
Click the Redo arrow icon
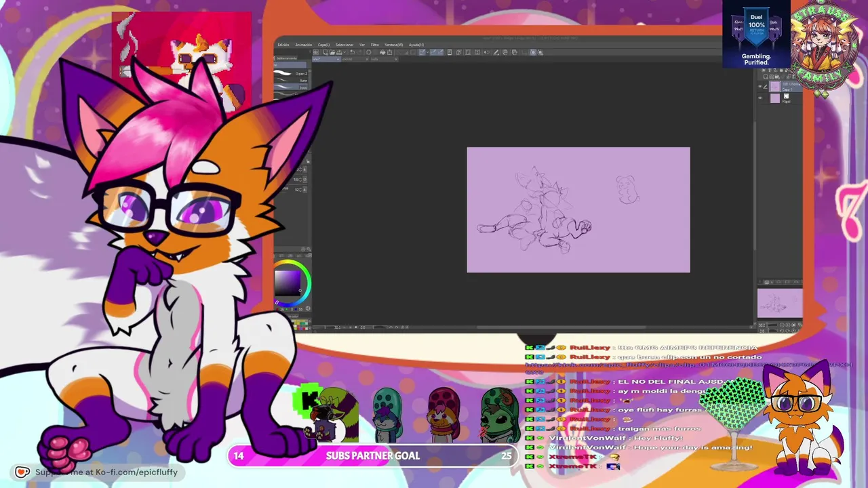359,52
